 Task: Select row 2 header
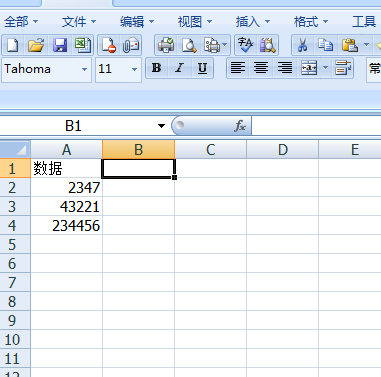click(x=15, y=187)
